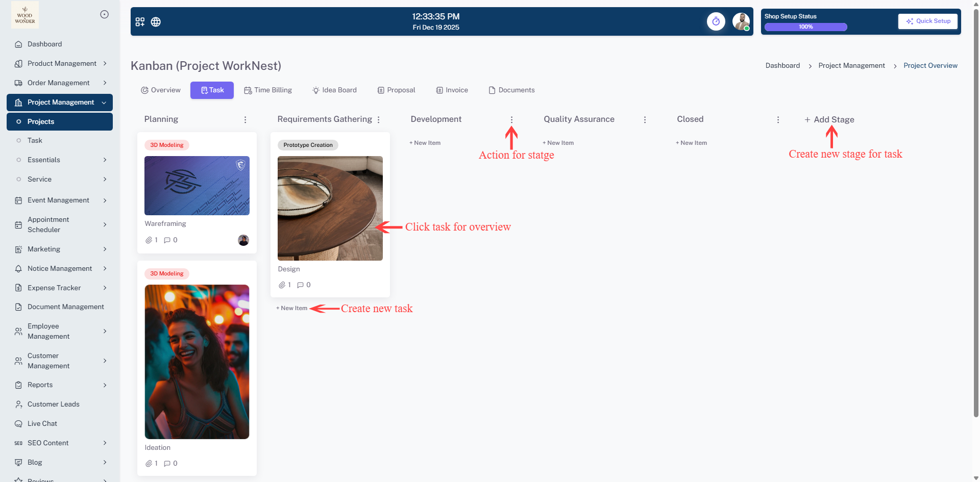Switch to the Time Billing tab
This screenshot has width=980, height=482.
(268, 90)
